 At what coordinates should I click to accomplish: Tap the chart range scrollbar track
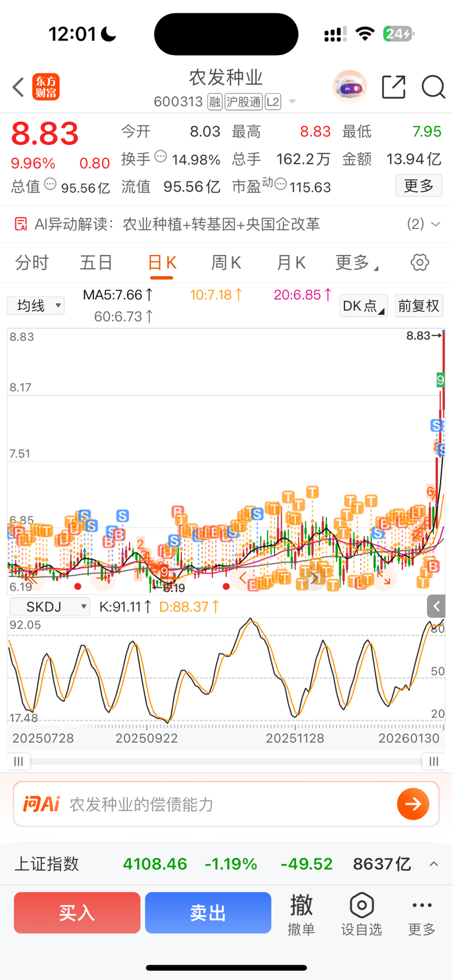click(x=226, y=762)
